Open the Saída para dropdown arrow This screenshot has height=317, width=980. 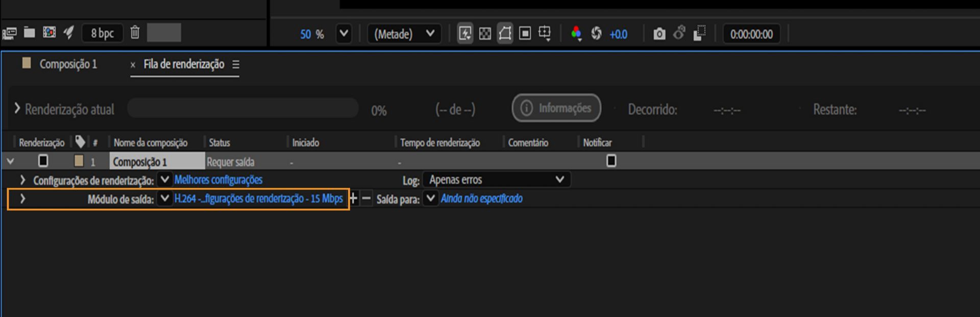[x=431, y=198]
